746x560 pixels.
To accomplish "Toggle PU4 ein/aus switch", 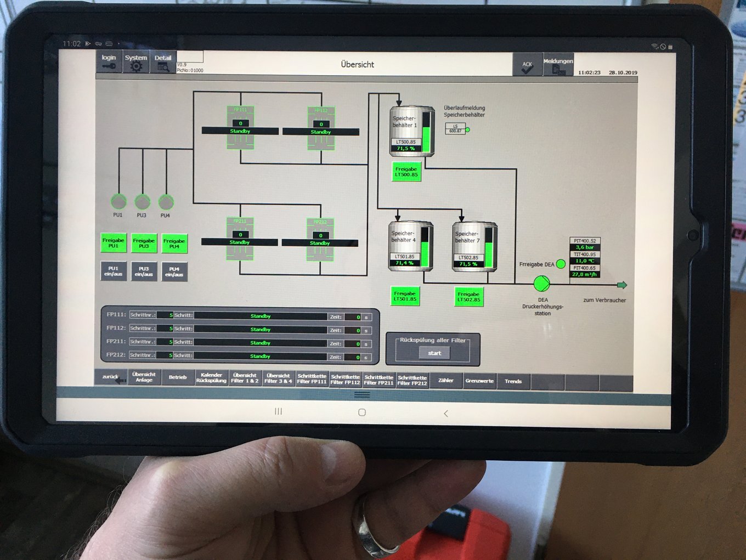I will click(x=174, y=272).
